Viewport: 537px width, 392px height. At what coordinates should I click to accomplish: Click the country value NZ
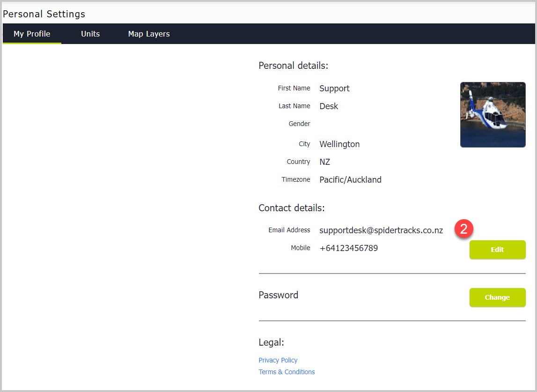coord(324,162)
